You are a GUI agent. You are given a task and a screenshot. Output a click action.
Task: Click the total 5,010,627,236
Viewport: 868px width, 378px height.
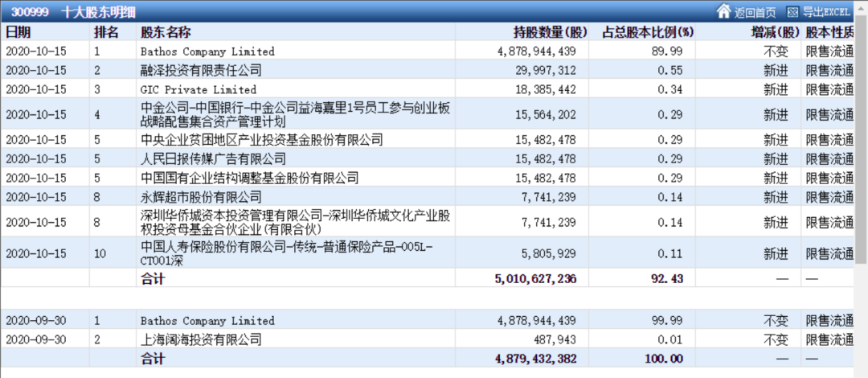[535, 279]
